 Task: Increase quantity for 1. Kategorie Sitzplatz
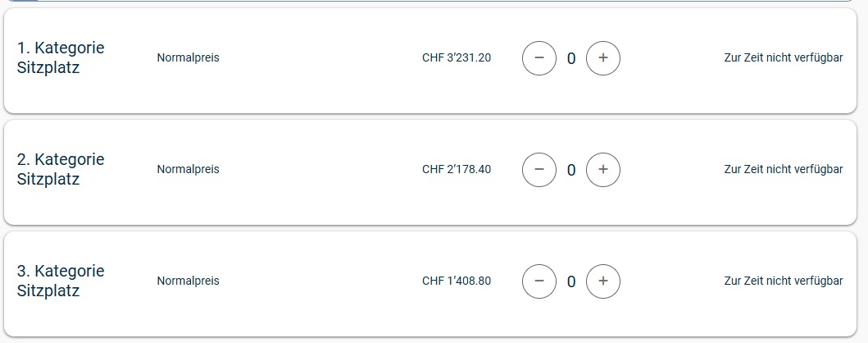click(603, 58)
